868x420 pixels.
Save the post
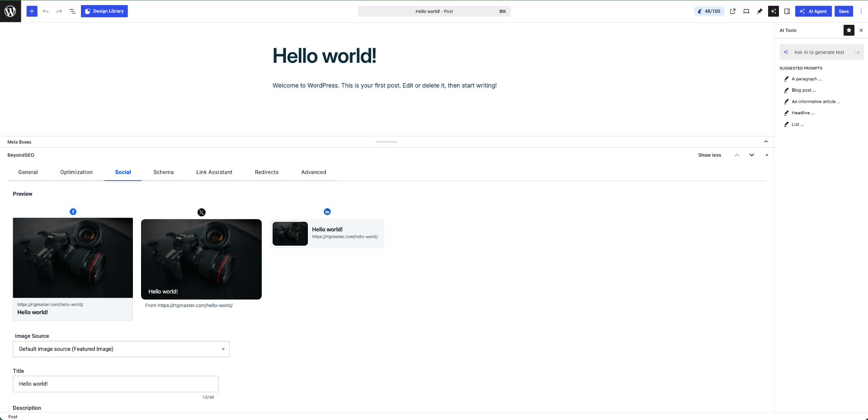click(844, 11)
